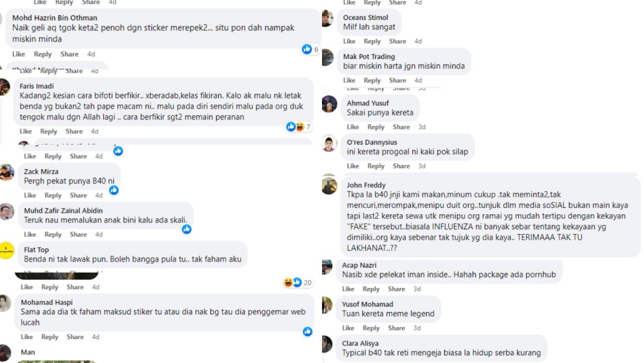The width and height of the screenshot is (644, 363).
Task: Share Oceans Stimol's comment
Action: tap(398, 41)
